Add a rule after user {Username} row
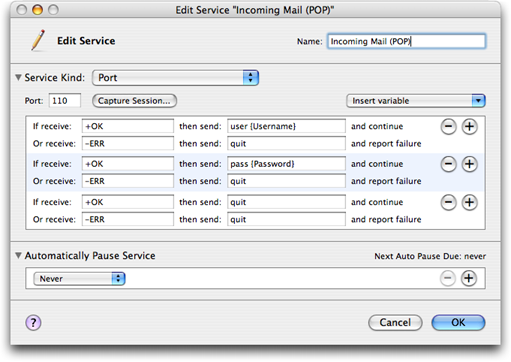Image resolution: width=511 pixels, height=362 pixels. coord(469,127)
